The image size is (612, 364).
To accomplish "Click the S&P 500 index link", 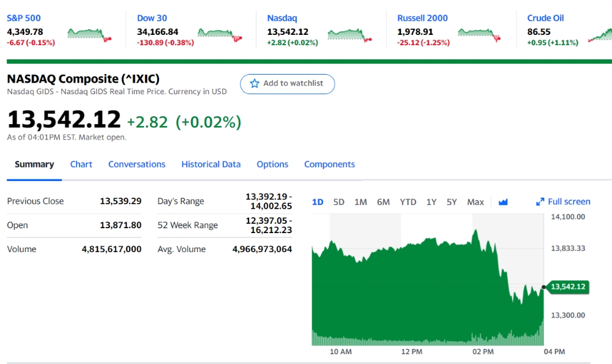I will pos(23,18).
